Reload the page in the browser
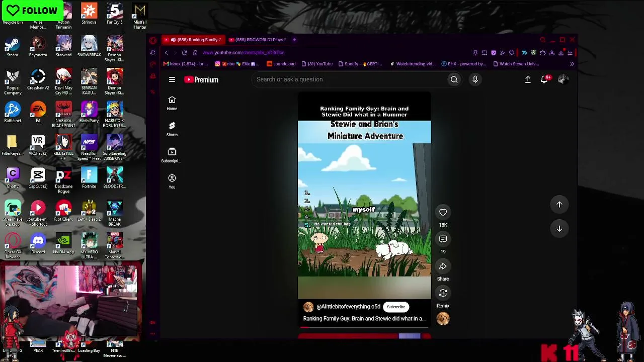The height and width of the screenshot is (362, 644). click(184, 53)
